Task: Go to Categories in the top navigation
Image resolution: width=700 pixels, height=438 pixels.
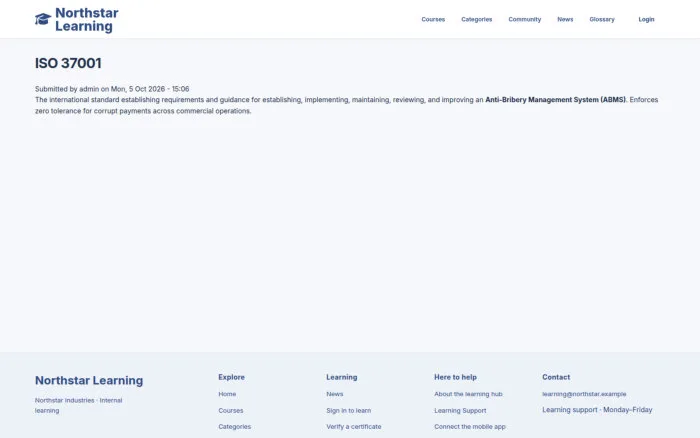Action: pos(476,19)
